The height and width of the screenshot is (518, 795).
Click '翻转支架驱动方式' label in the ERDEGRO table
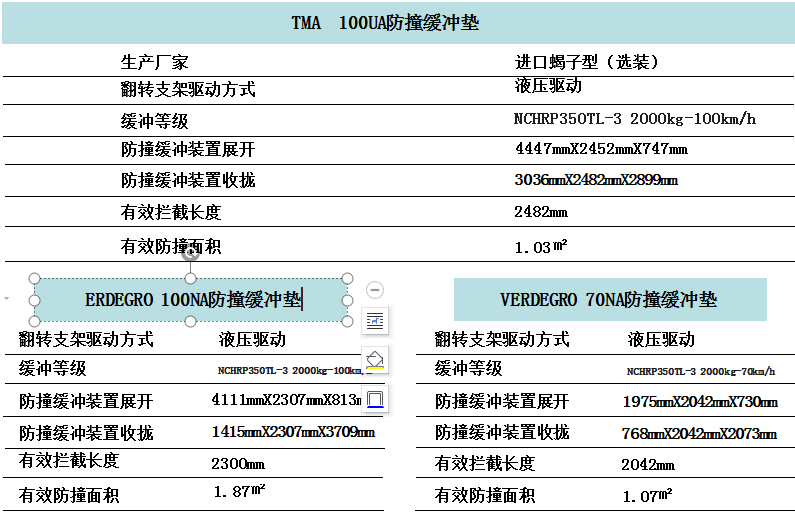[86, 339]
